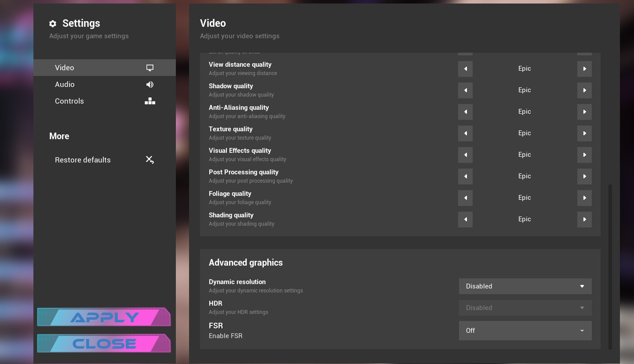
Task: Click the video settings scrollbar thumb
Action: coord(610,267)
